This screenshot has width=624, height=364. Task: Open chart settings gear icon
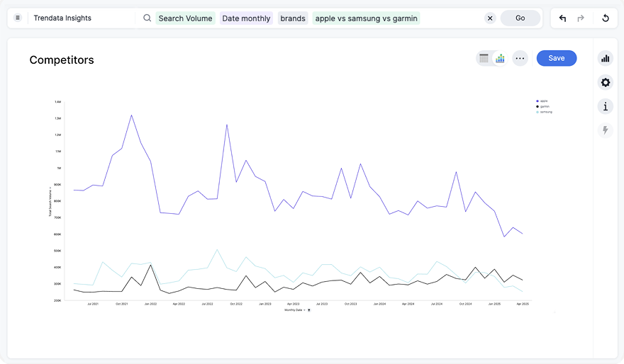point(605,83)
